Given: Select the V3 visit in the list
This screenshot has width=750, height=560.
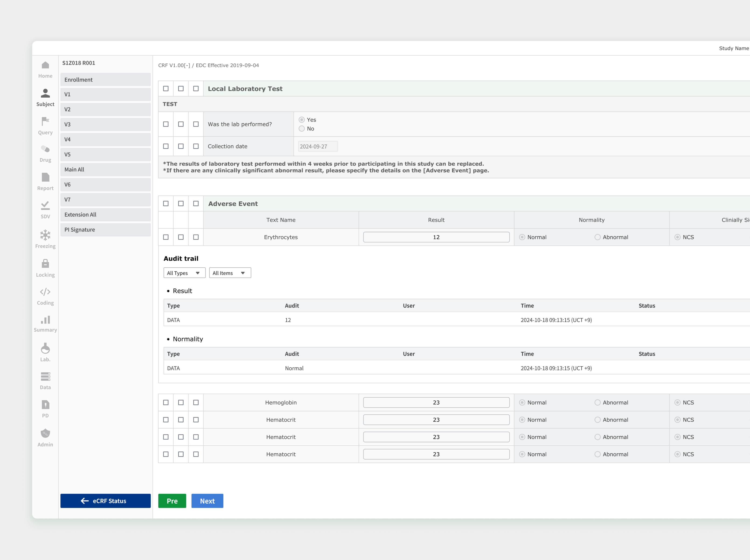Looking at the screenshot, I should [105, 124].
